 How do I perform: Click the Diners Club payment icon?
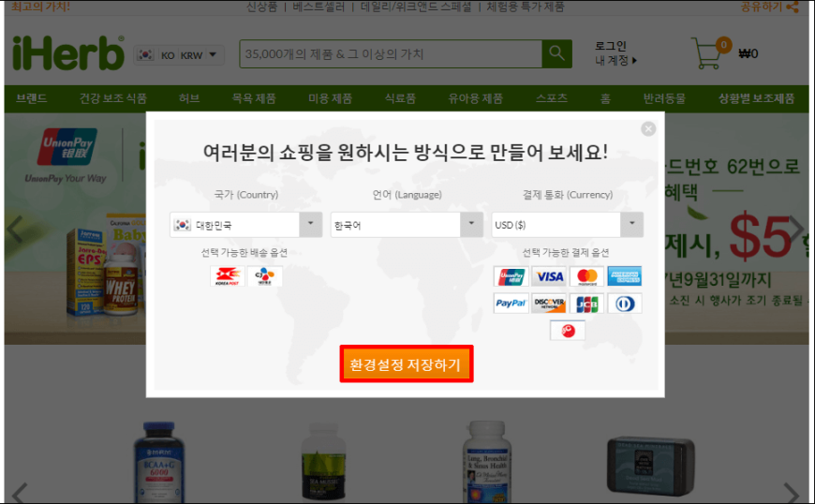point(625,304)
